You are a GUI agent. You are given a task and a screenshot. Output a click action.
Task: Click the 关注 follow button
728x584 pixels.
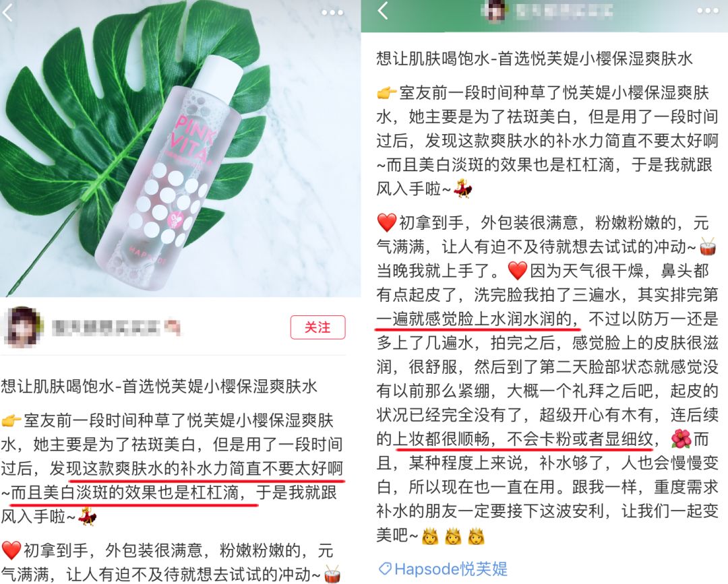(318, 327)
